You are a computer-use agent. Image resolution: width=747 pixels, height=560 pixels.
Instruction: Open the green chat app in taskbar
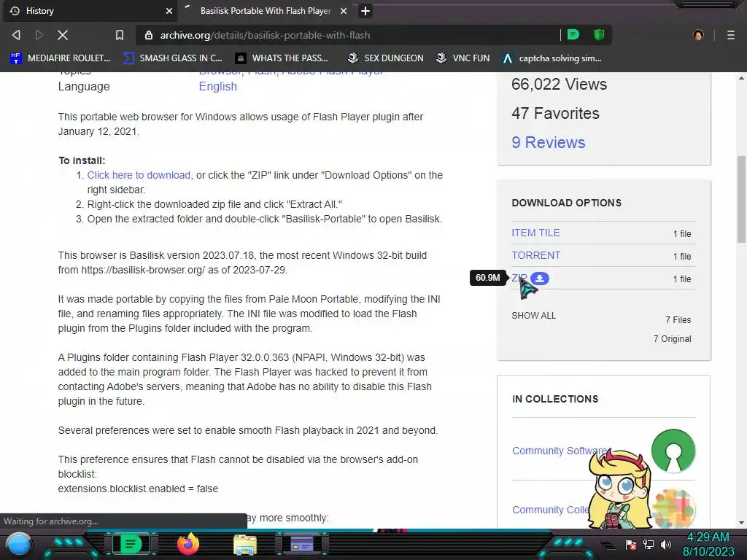pos(131,544)
